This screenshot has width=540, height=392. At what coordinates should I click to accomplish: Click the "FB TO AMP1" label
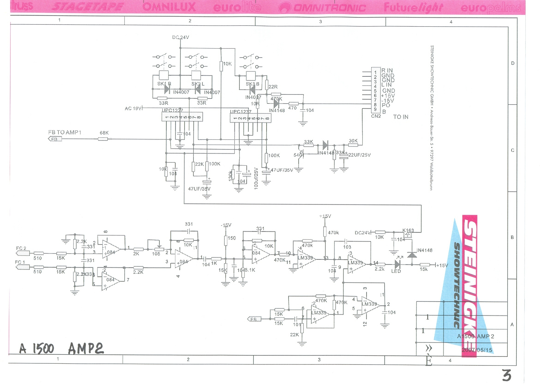(65, 132)
